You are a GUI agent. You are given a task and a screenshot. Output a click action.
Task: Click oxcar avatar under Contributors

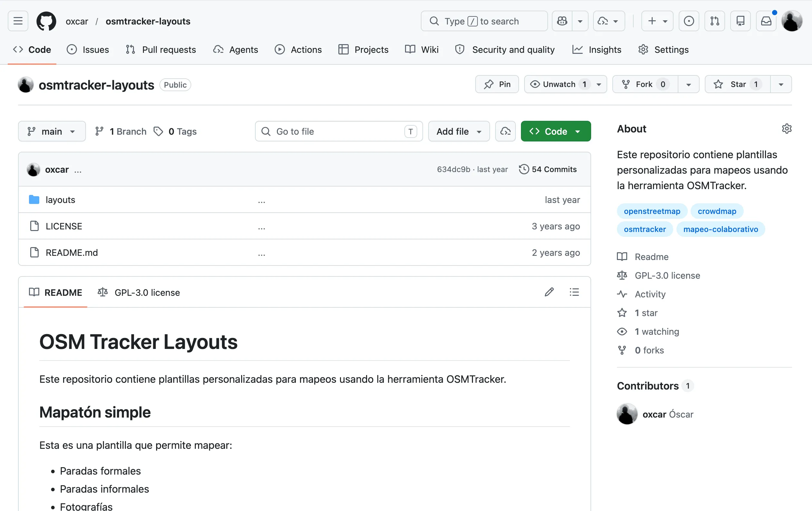pos(627,414)
